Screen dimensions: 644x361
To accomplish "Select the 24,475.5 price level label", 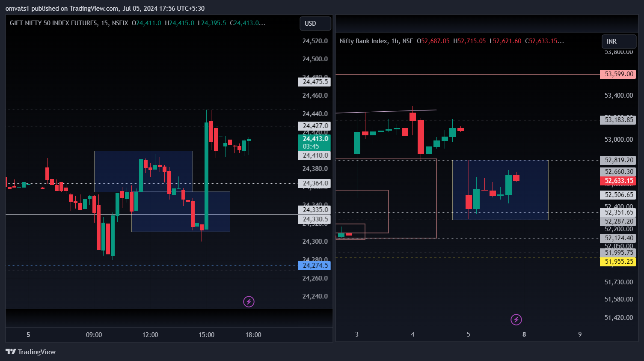I will click(x=314, y=82).
